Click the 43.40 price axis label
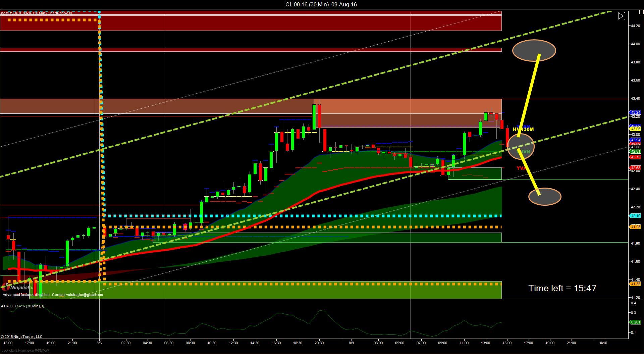 (x=635, y=98)
